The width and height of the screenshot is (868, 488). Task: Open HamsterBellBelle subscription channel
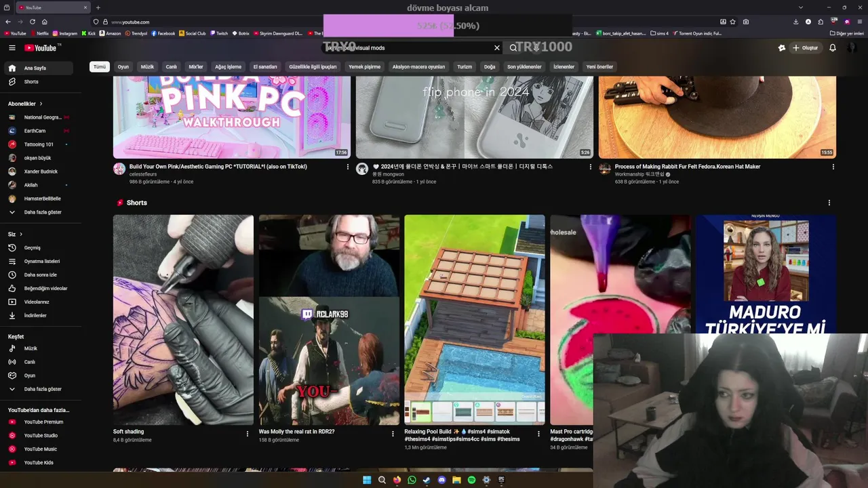click(x=39, y=199)
